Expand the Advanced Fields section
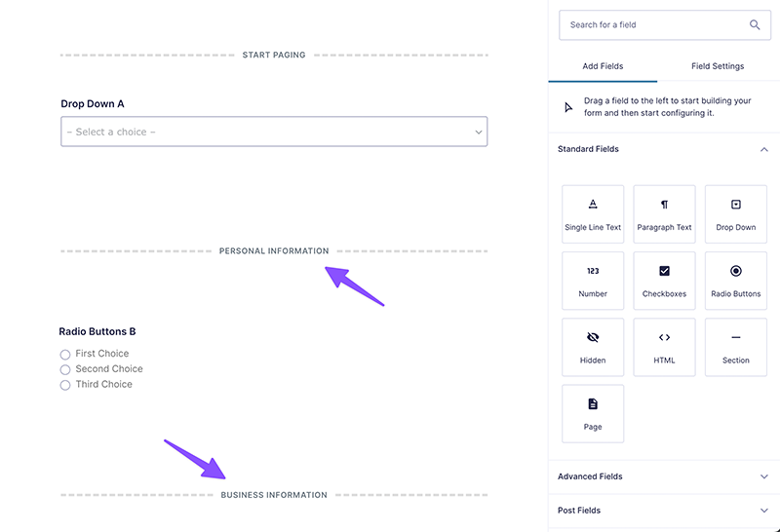The height and width of the screenshot is (532, 780). click(664, 476)
